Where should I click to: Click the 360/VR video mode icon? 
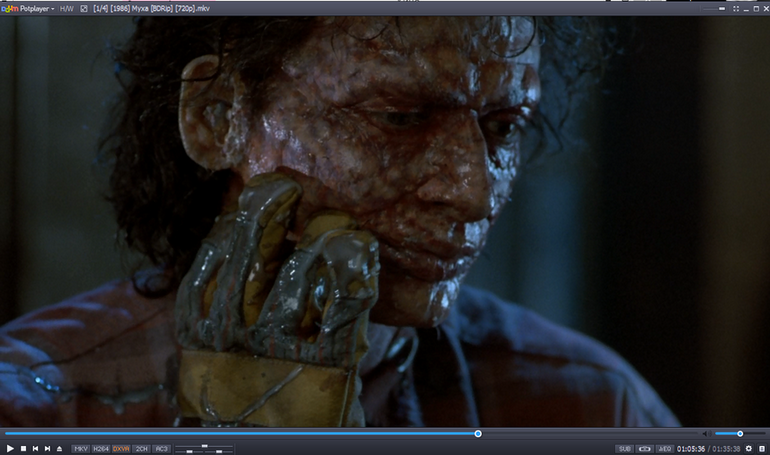click(x=644, y=449)
